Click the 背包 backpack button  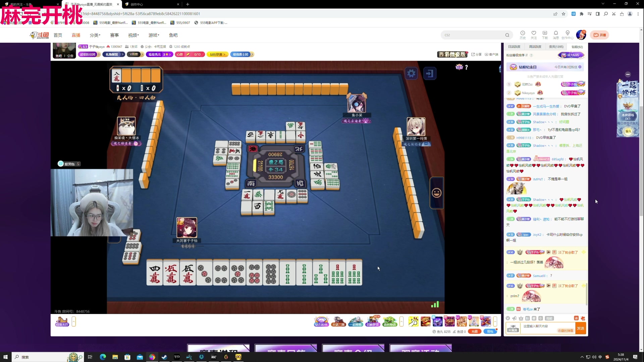point(490,331)
